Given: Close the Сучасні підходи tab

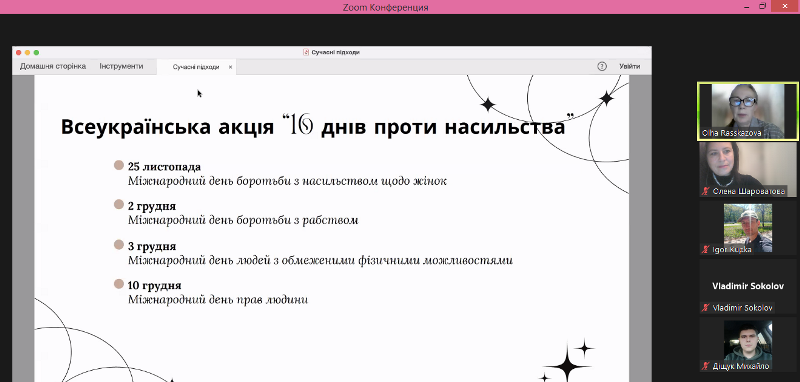Looking at the screenshot, I should click(x=230, y=67).
